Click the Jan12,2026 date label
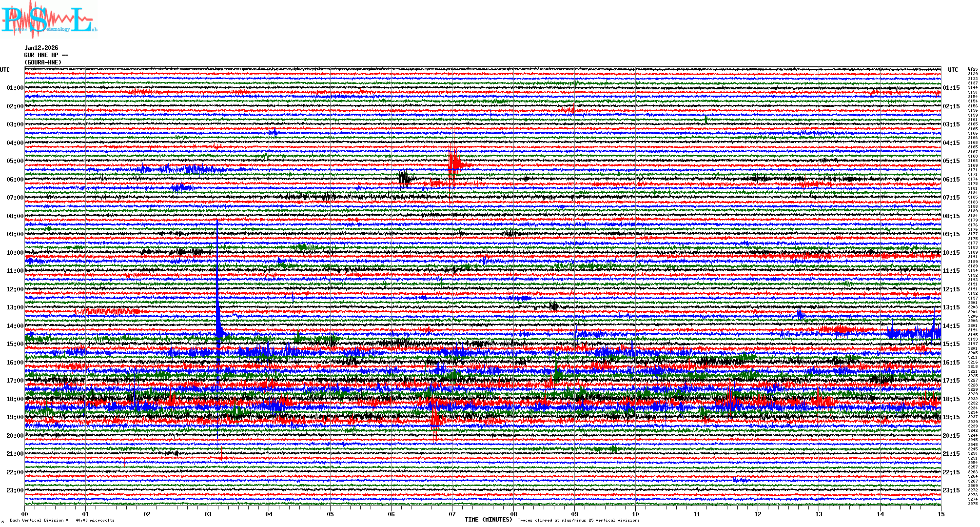The image size is (980, 527). pos(41,48)
